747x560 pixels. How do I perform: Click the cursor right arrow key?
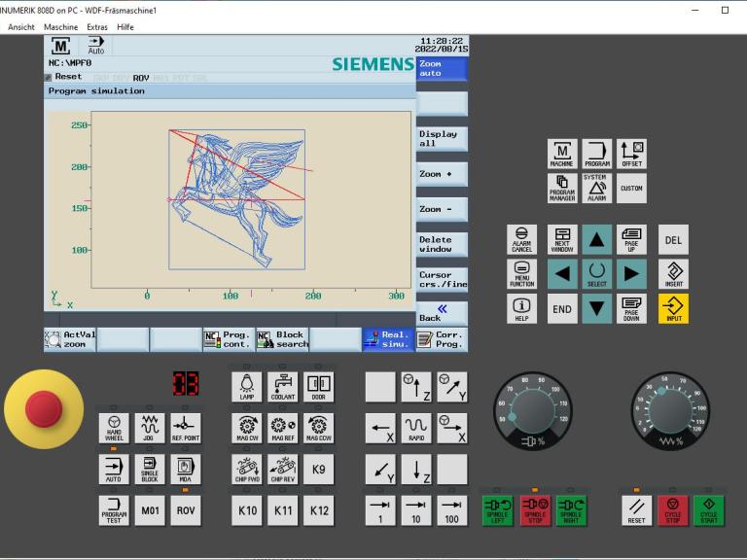click(x=631, y=274)
